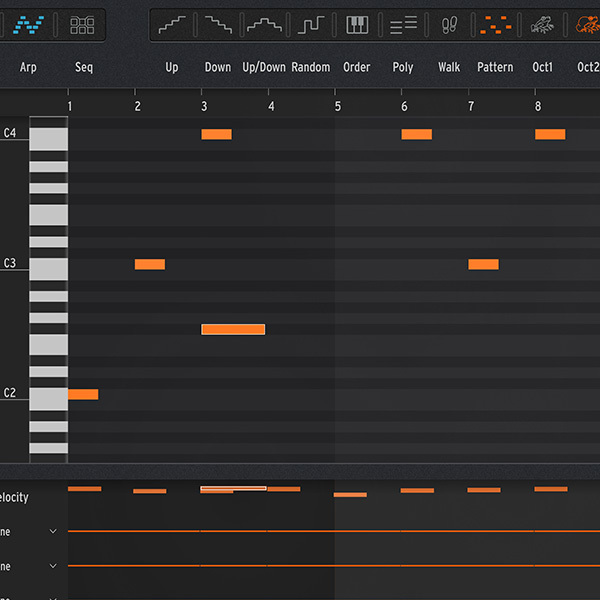
Task: Expand the first lane dropdown chevron
Action: point(53,532)
